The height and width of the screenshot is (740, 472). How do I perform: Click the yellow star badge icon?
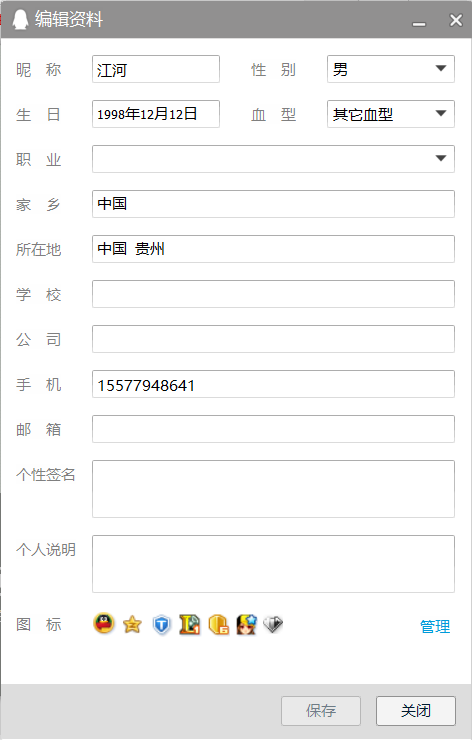132,624
